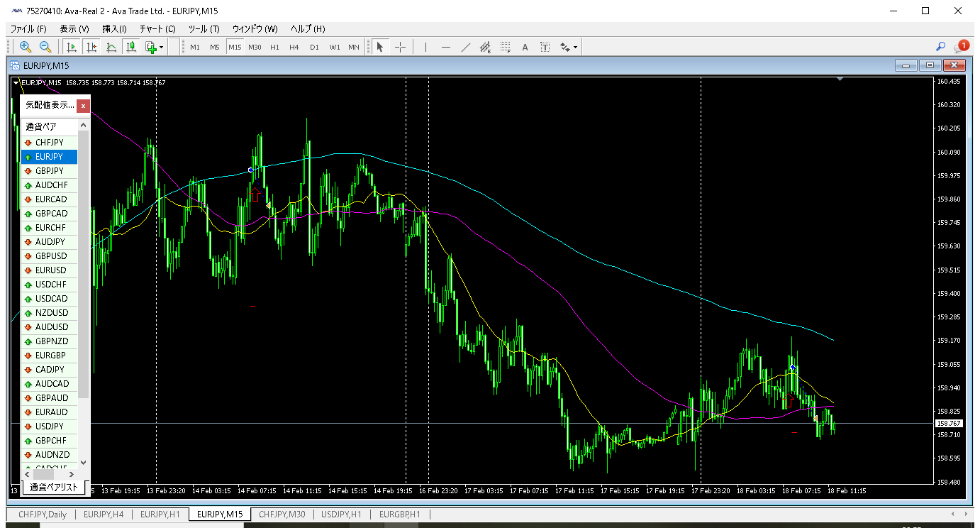Close the 気配値表示 panel
This screenshot has width=980, height=528.
[83, 105]
